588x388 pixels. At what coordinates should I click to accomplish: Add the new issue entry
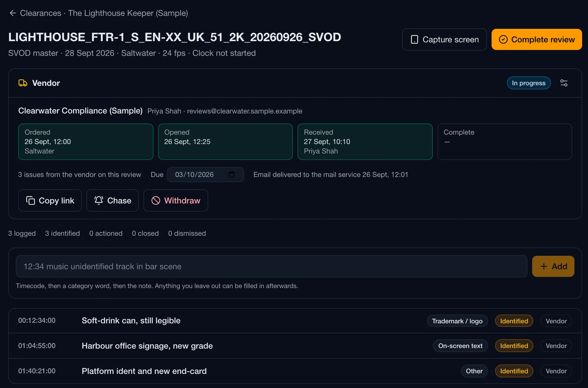(553, 266)
